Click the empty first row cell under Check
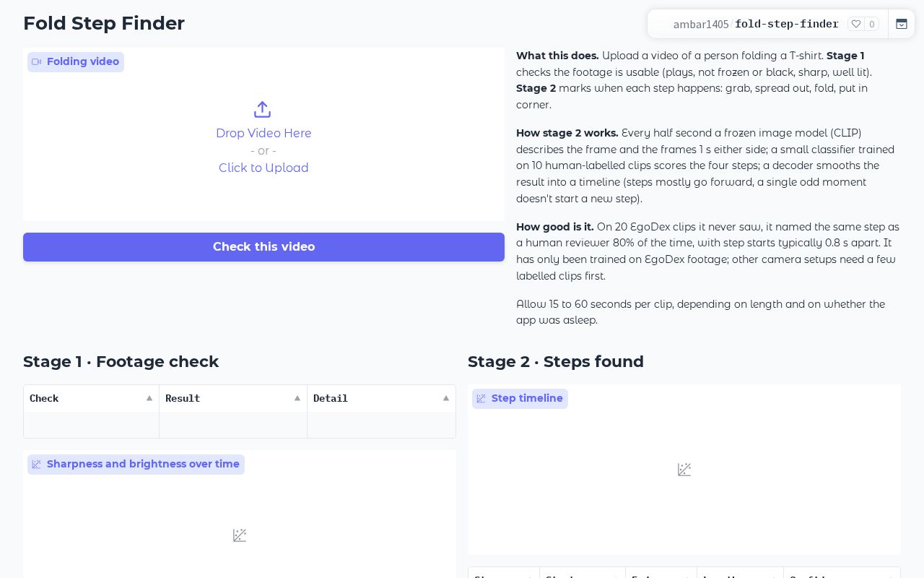The height and width of the screenshot is (578, 924). coord(92,425)
